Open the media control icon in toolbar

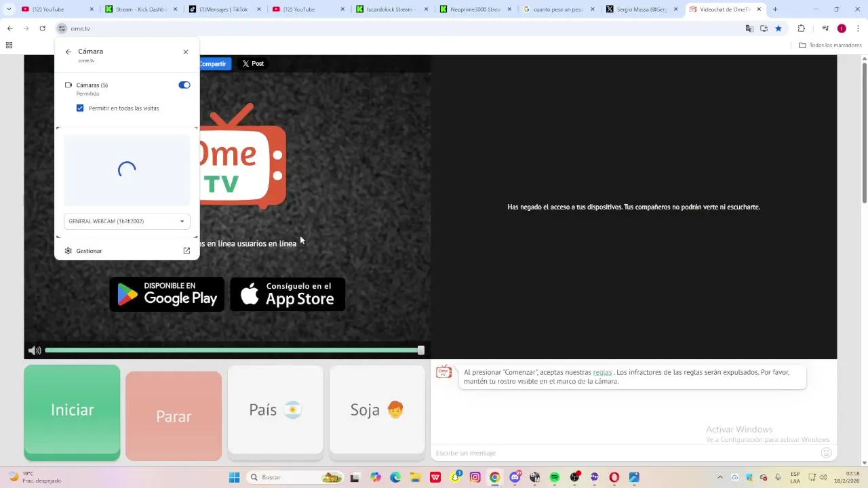[x=825, y=28]
